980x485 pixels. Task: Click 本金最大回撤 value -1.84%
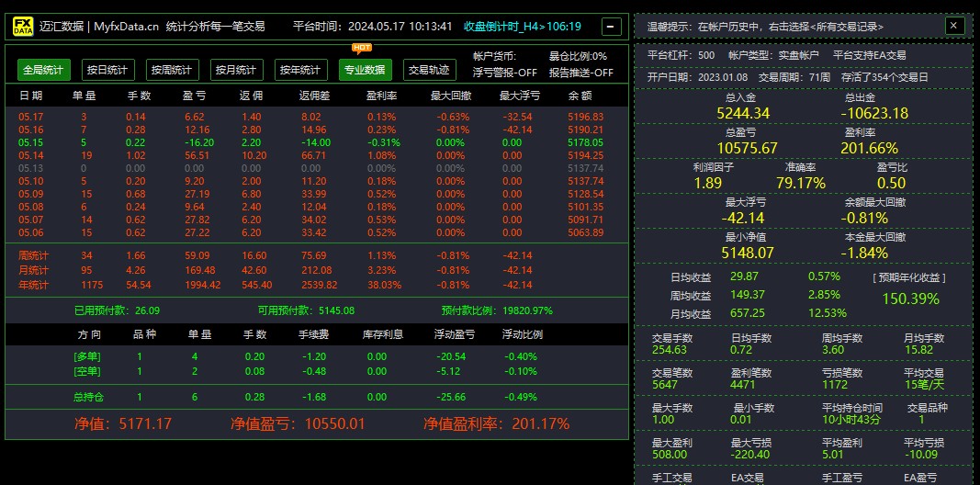coord(864,254)
